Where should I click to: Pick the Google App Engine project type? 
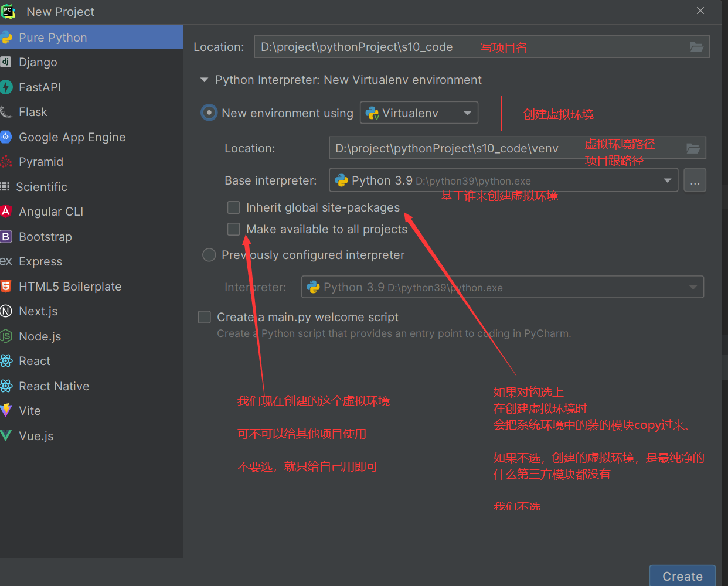(91, 137)
